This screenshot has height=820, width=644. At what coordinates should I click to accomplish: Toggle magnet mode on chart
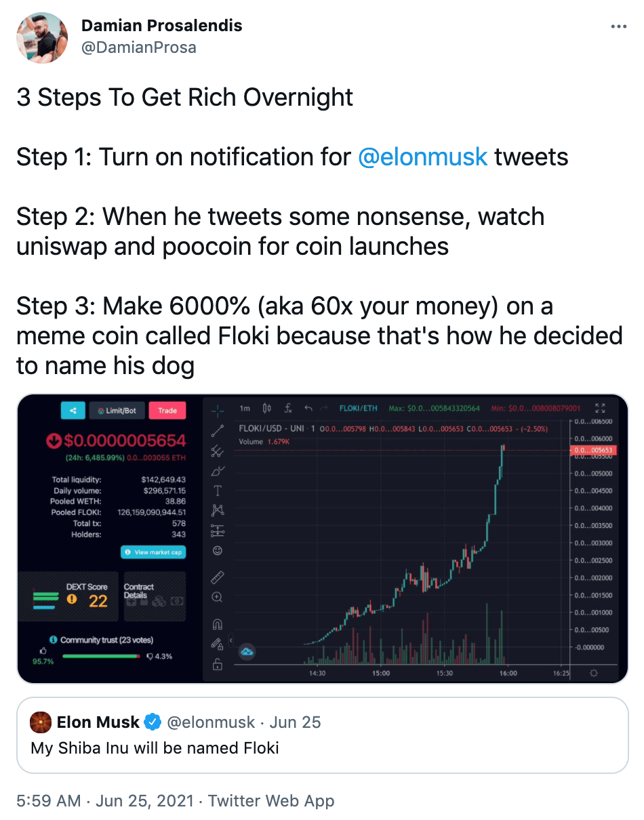coord(218,624)
